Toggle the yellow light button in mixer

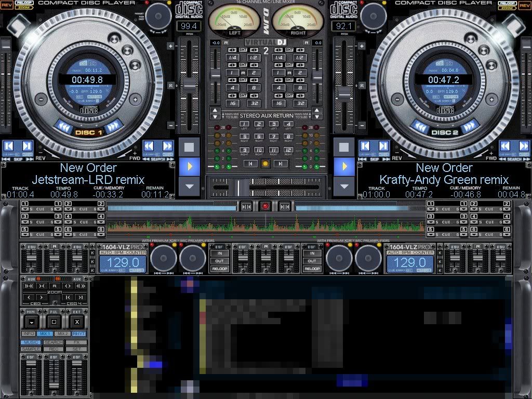click(265, 164)
